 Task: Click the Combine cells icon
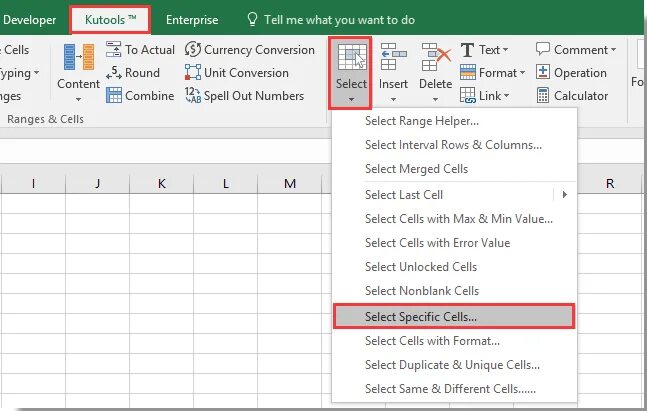point(113,95)
